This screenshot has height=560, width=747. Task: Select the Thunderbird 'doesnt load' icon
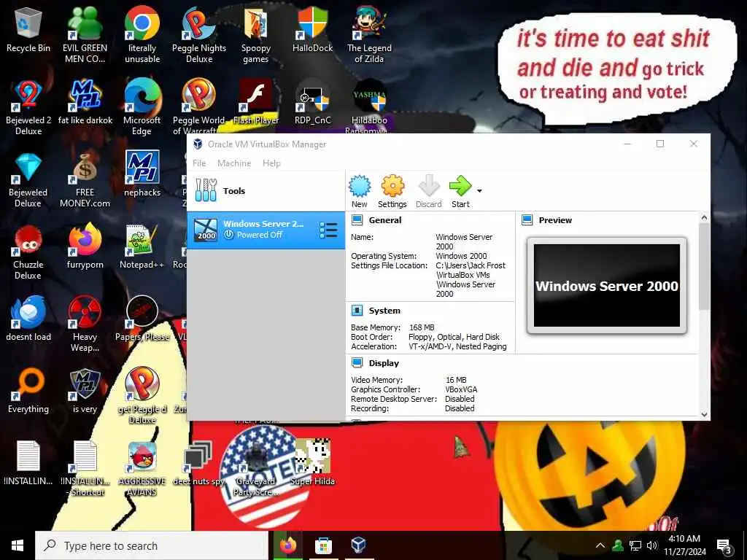(28, 319)
